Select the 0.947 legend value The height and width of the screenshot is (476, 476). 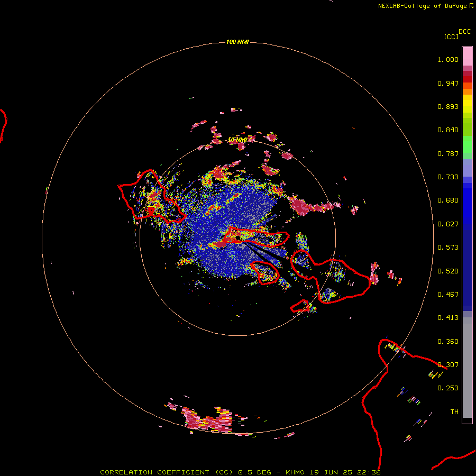(448, 83)
